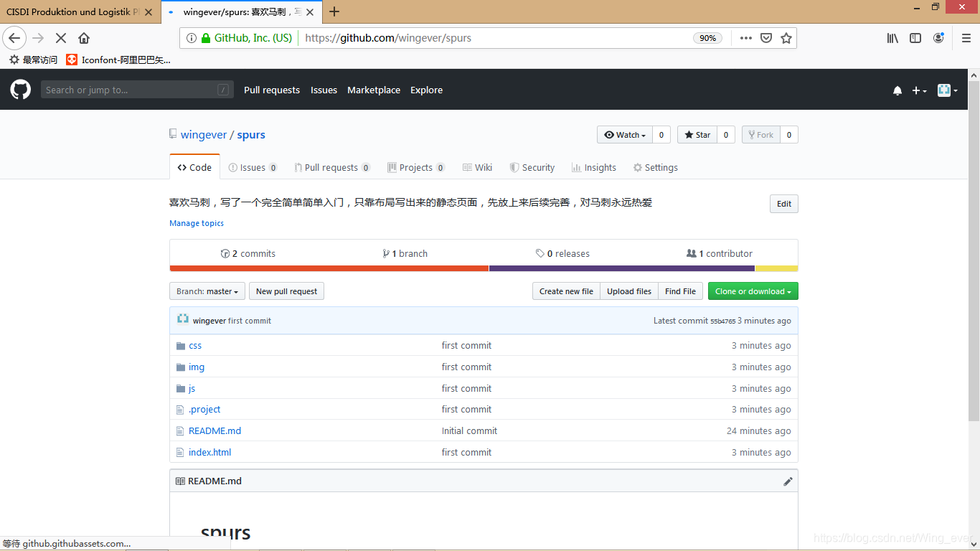Star the spurs repository

[697, 135]
